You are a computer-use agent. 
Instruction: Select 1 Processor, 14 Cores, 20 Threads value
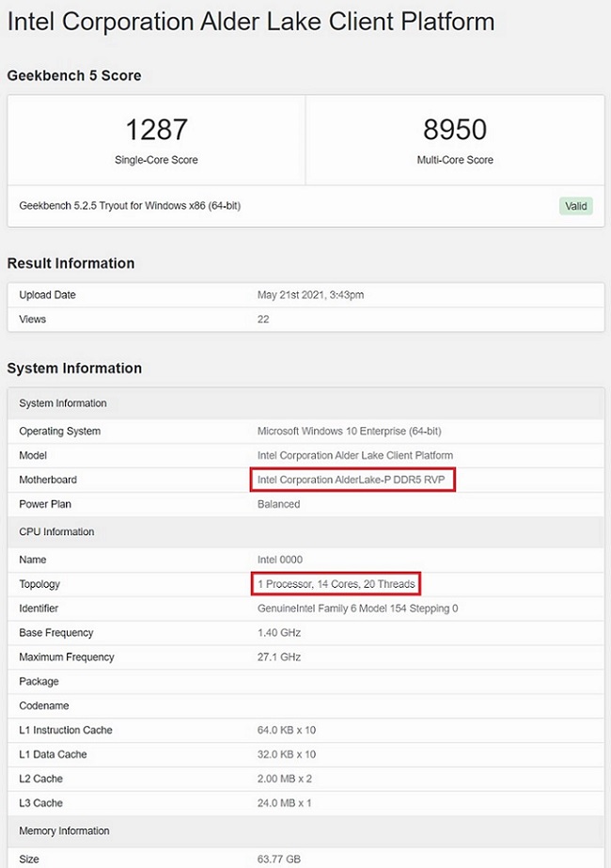336,584
